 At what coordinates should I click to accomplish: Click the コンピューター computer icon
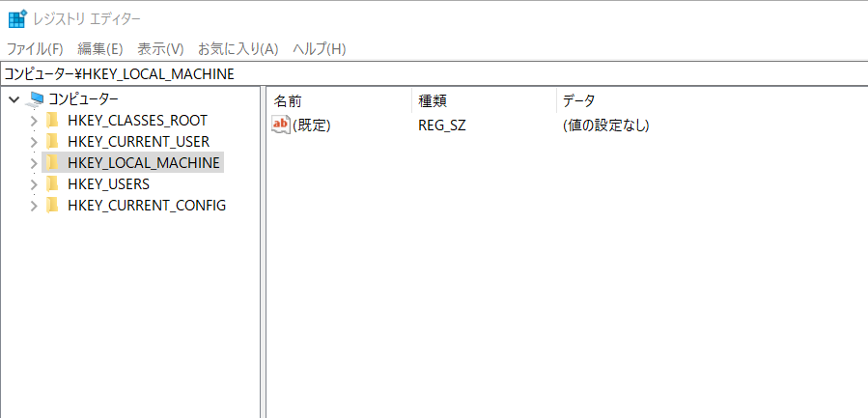[36, 99]
